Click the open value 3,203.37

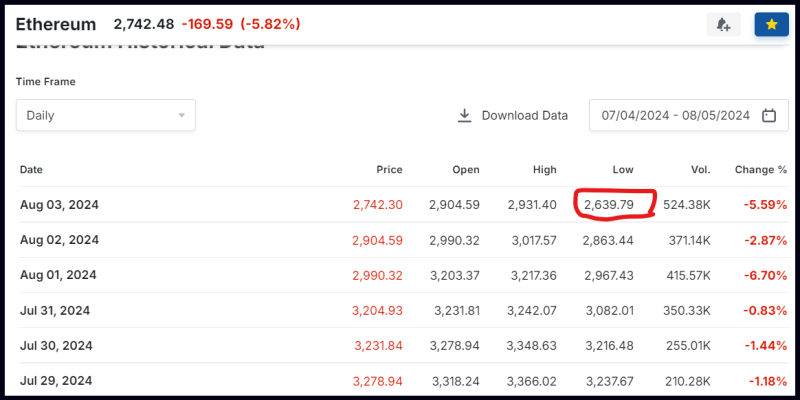[455, 276]
